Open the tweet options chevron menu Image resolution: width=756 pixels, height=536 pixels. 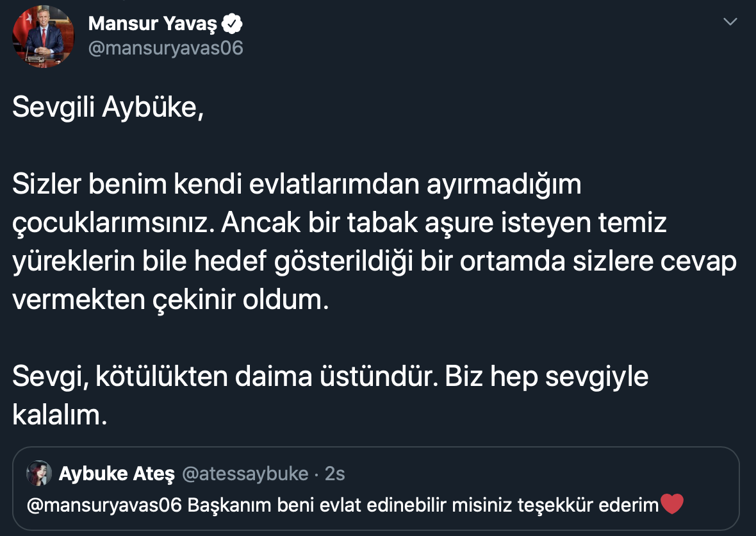click(730, 22)
